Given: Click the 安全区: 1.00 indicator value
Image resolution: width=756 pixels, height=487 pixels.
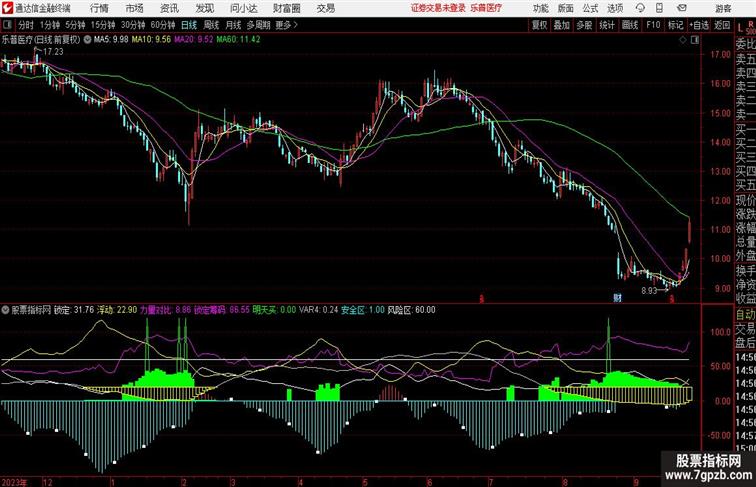Looking at the screenshot, I should pos(363,310).
